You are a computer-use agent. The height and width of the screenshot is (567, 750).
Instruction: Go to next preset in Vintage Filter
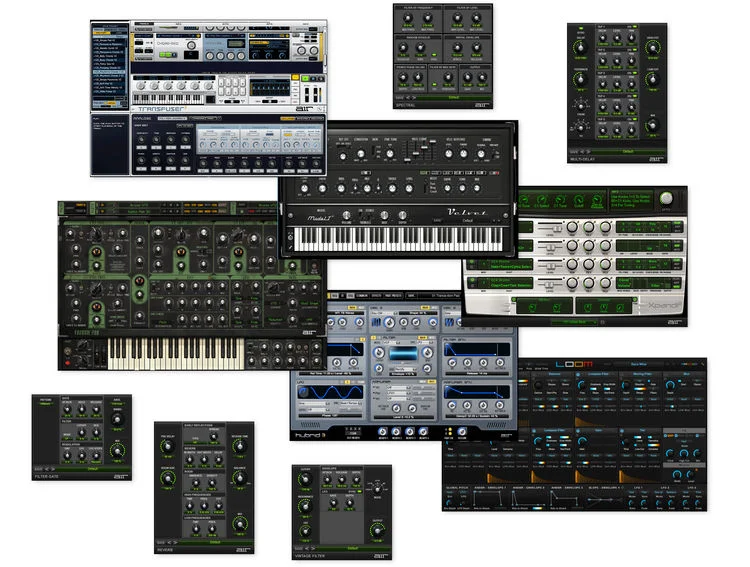(x=313, y=548)
